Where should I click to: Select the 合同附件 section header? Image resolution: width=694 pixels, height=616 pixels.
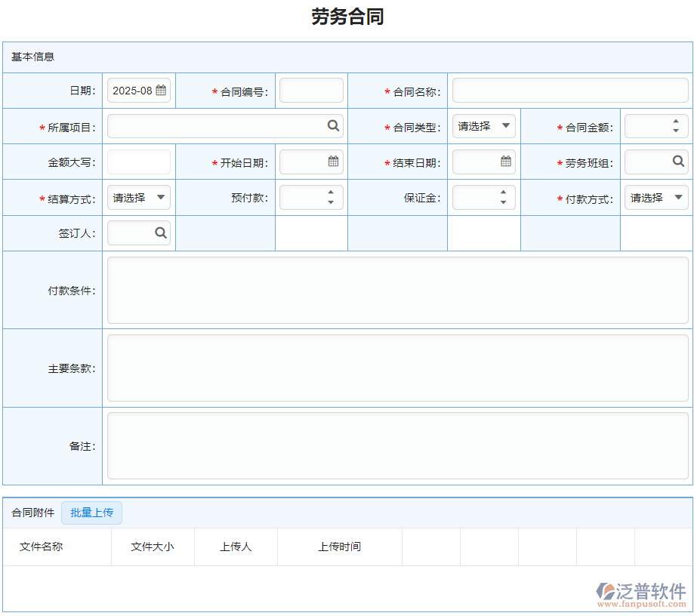tap(31, 513)
